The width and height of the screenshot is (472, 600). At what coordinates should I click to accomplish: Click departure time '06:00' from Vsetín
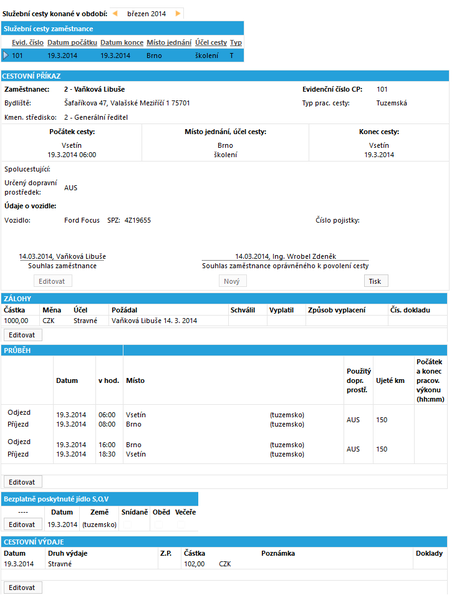107,415
